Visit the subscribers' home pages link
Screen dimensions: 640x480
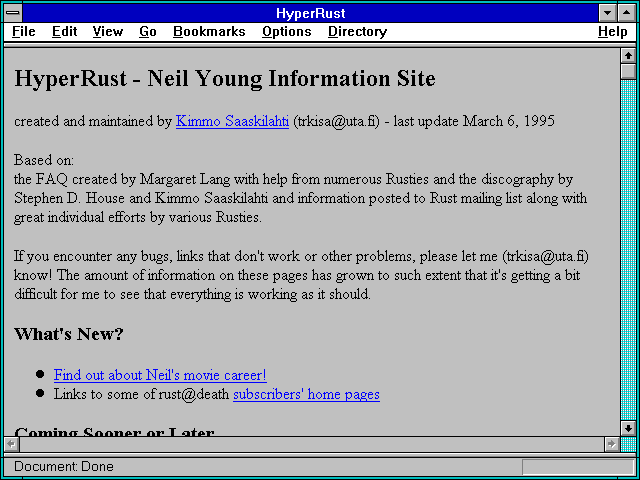tap(307, 394)
